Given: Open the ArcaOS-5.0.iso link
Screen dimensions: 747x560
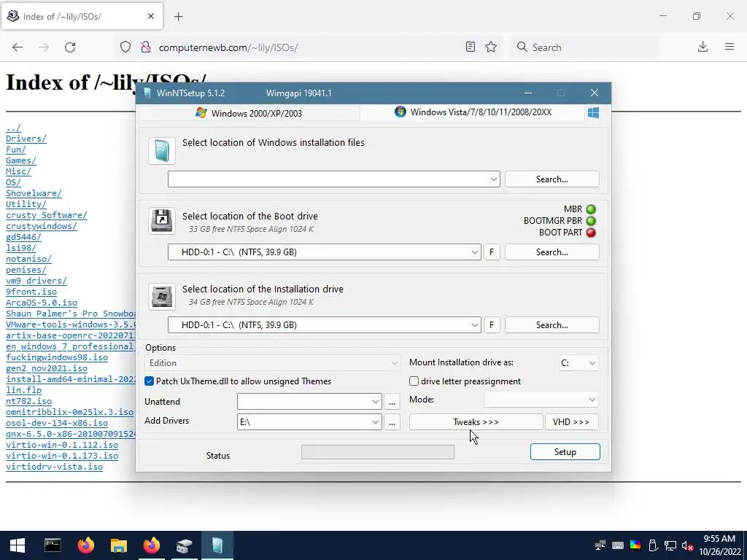Looking at the screenshot, I should pyautogui.click(x=42, y=303).
